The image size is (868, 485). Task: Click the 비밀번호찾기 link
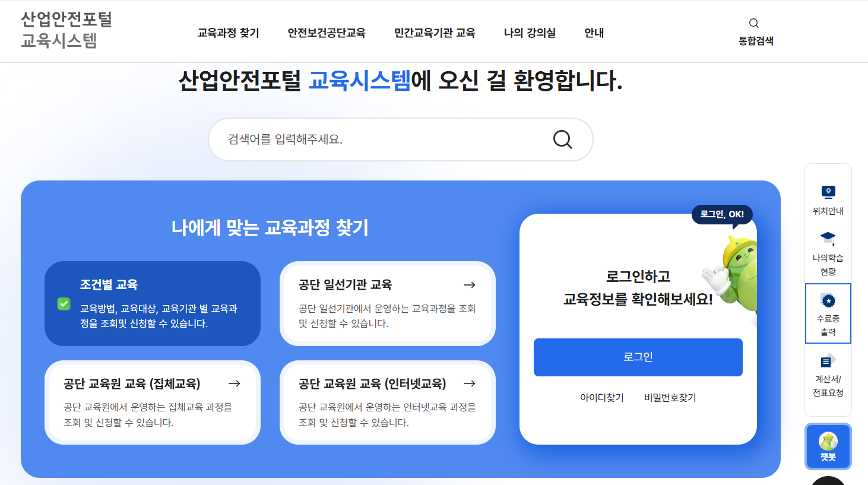click(669, 397)
